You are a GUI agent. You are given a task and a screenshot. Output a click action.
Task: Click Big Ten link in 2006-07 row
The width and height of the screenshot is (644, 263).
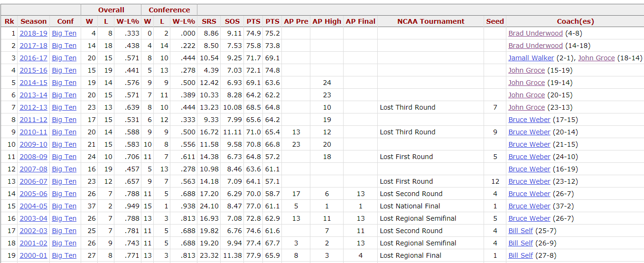point(64,181)
